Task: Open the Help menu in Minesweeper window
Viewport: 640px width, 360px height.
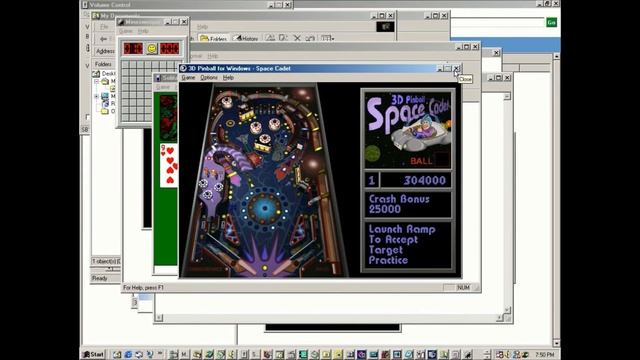Action: [x=143, y=31]
